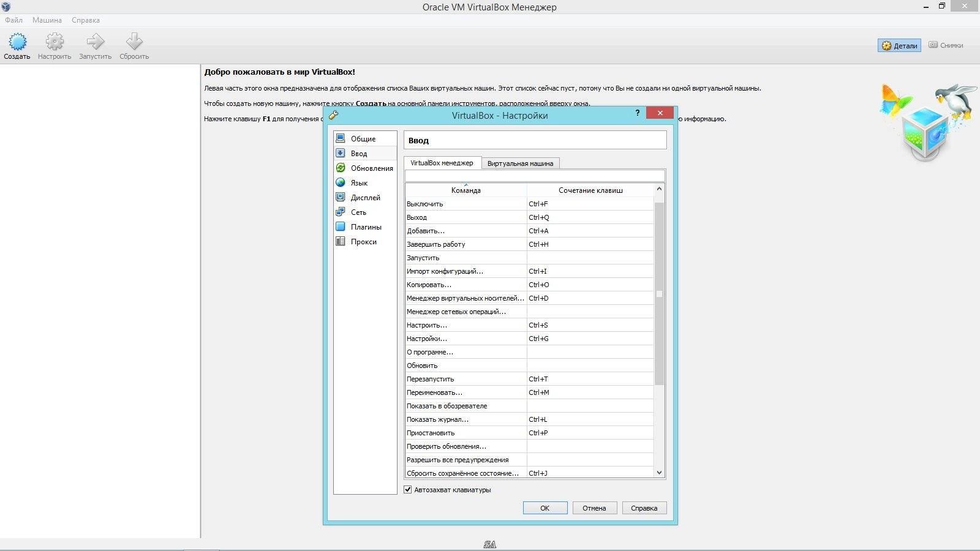Screen dimensions: 980x551
Task: Select the О программе... row
Action: 530,352
